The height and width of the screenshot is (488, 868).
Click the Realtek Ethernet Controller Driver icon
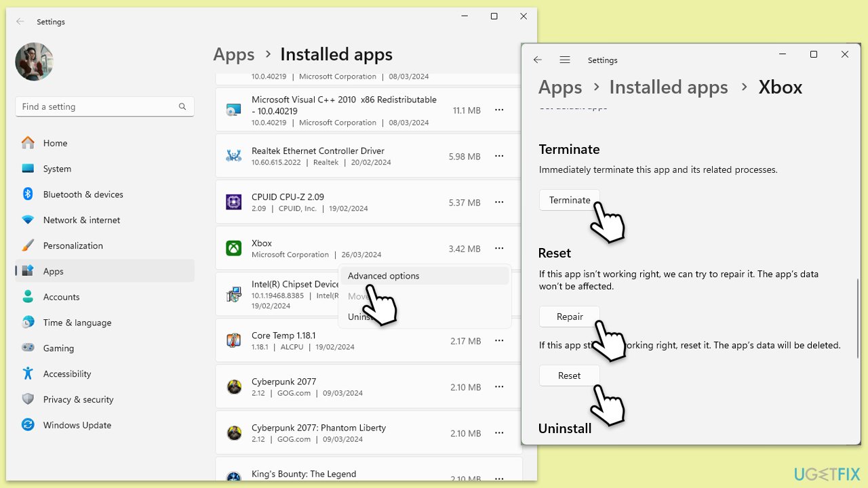point(233,157)
